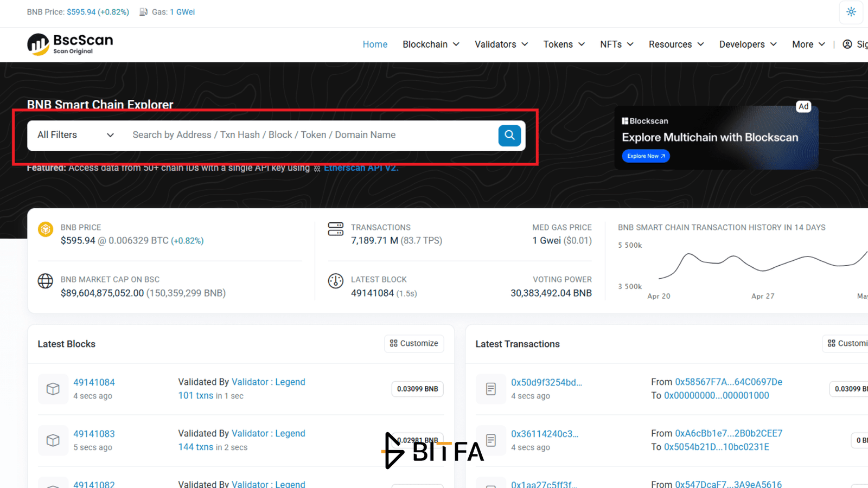This screenshot has height=488, width=868.
Task: Open block 49141082 link
Action: (94, 484)
